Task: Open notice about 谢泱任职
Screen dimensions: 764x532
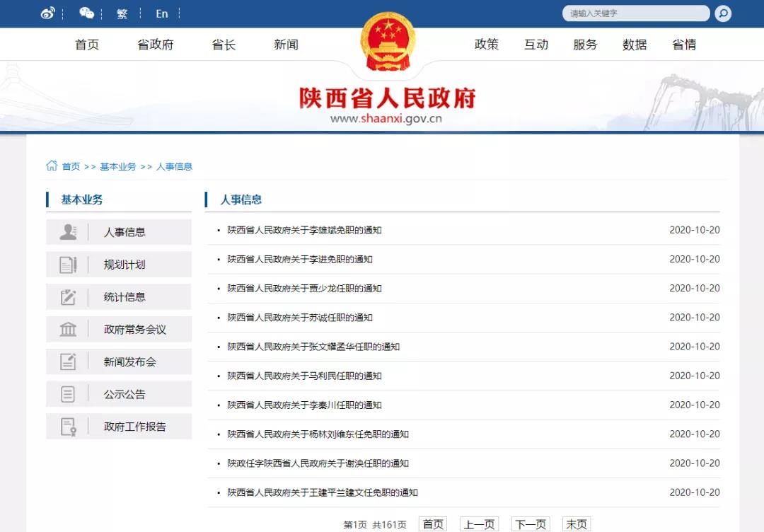Action: pos(318,463)
